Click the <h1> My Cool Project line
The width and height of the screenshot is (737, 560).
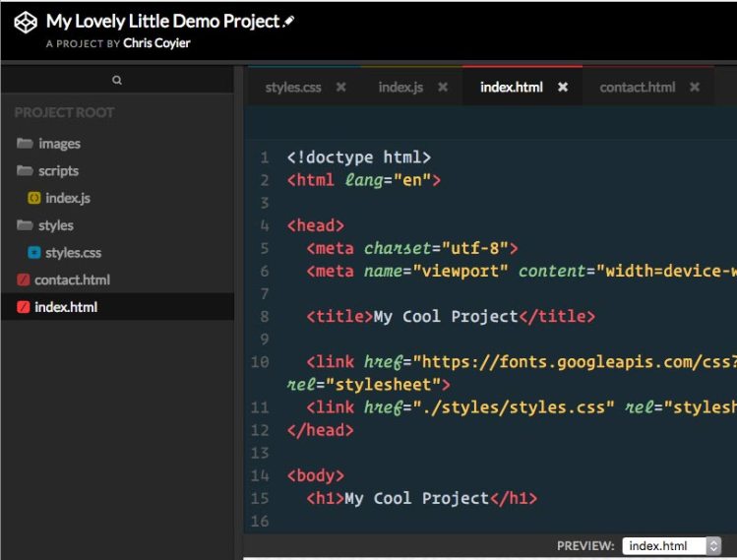coord(421,498)
